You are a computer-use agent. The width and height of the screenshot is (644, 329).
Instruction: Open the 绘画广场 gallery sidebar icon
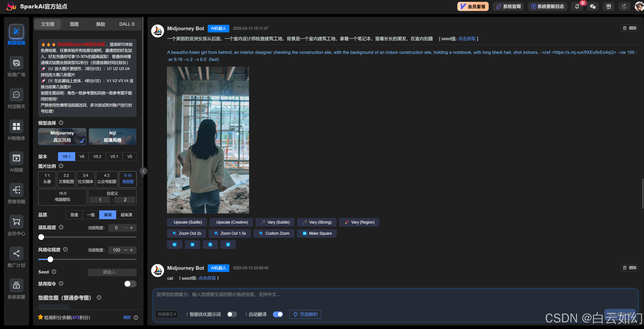[16, 63]
